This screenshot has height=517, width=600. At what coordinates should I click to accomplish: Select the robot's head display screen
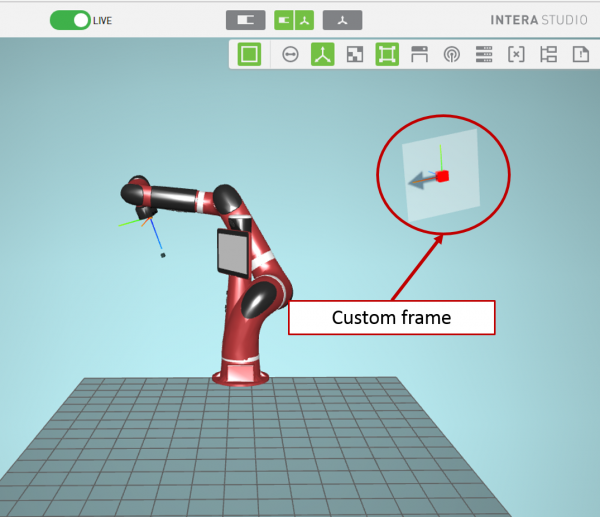pos(233,253)
